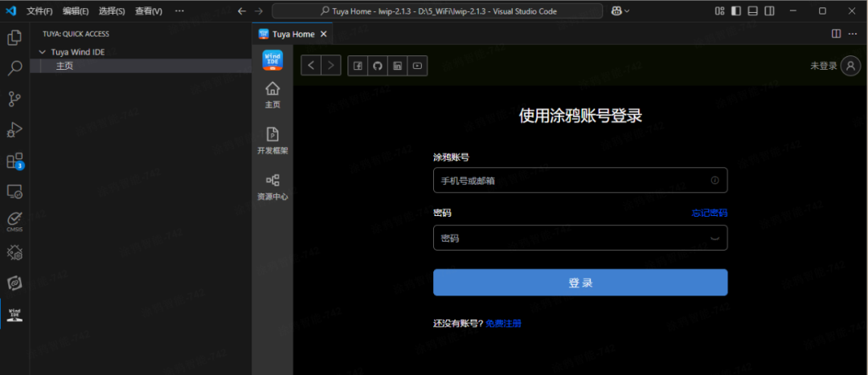This screenshot has height=375, width=868.
Task: Go to 主页 in Tuya Home sidebar
Action: 272,95
